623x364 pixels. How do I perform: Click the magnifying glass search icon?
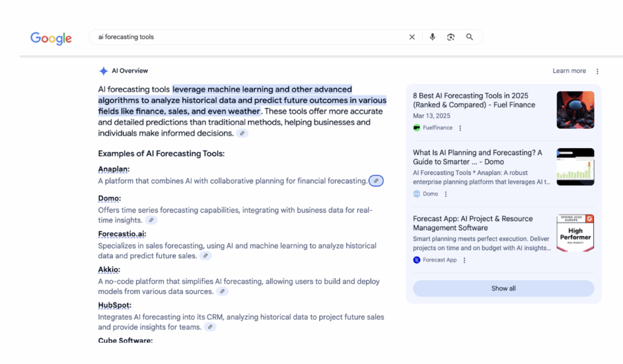(x=470, y=37)
